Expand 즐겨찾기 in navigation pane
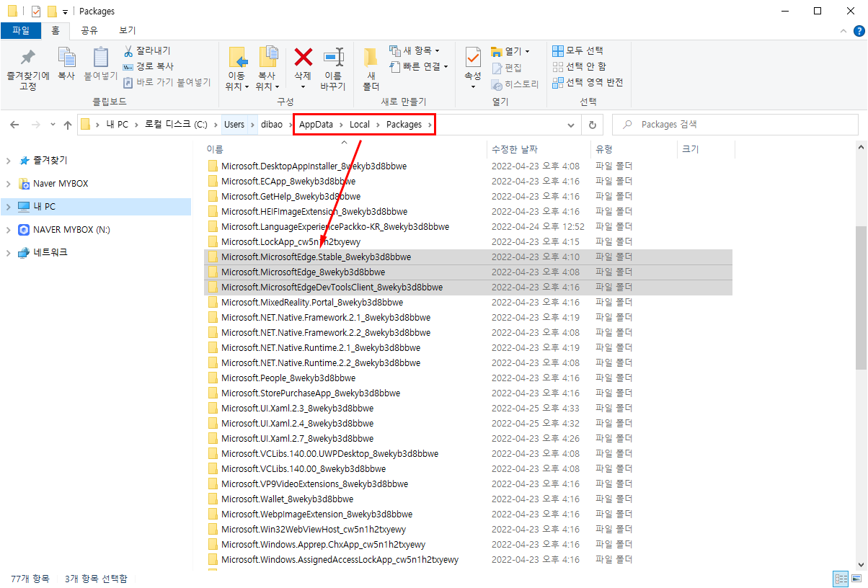The image size is (868, 588). pos(8,161)
